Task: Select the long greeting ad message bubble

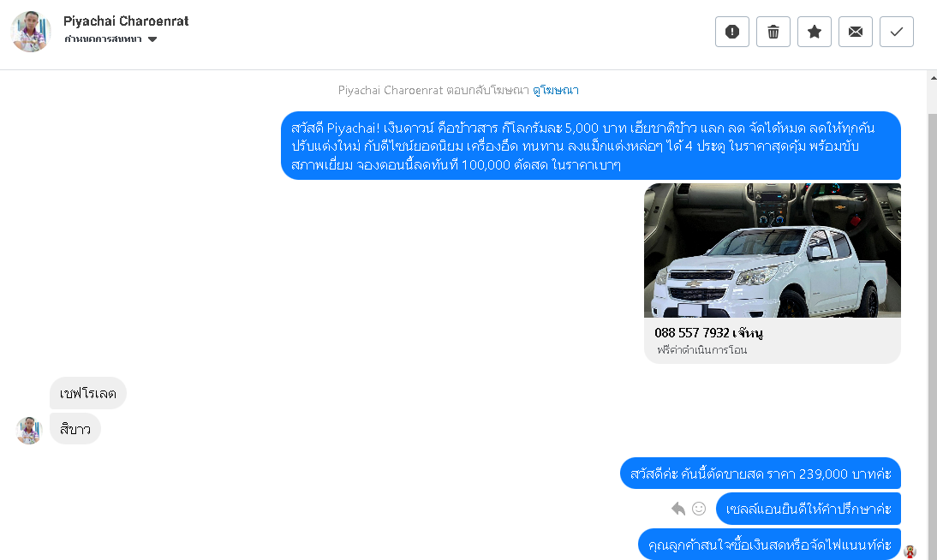Action: point(590,146)
